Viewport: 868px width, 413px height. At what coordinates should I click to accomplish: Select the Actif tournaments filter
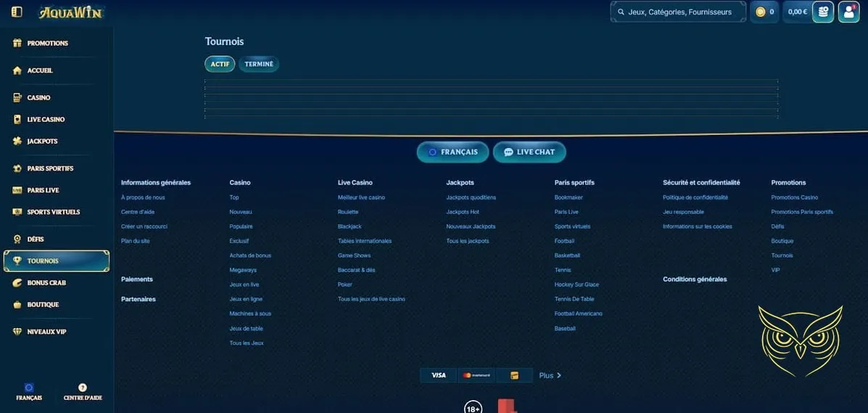tap(220, 64)
